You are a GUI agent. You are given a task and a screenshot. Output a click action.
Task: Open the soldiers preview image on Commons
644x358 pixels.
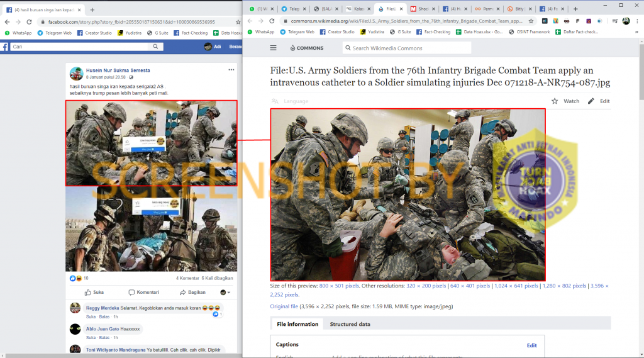(408, 195)
